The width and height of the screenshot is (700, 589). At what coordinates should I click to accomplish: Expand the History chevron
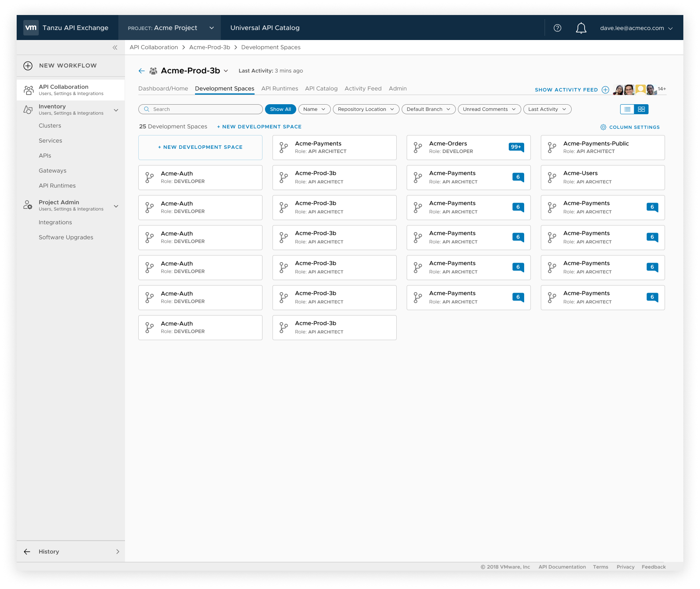pyautogui.click(x=117, y=551)
